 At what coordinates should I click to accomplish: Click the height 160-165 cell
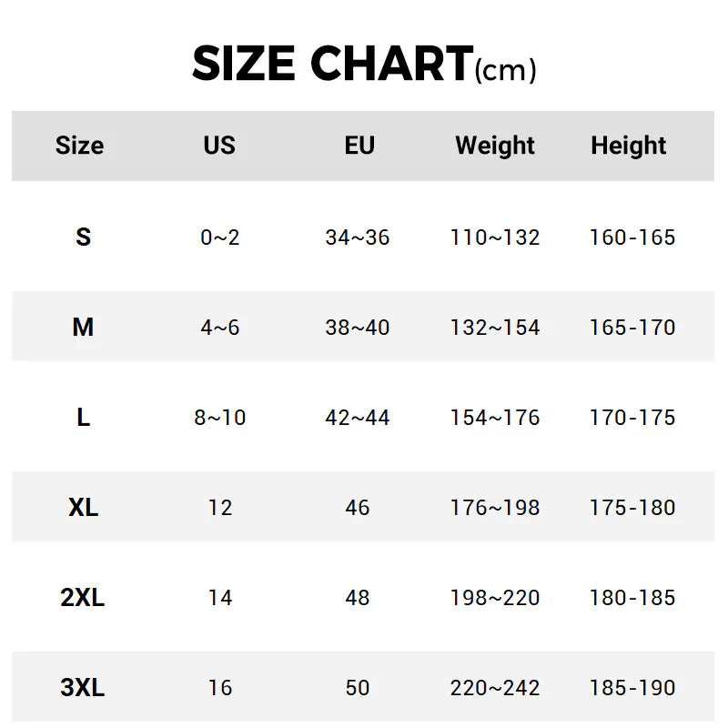point(632,238)
